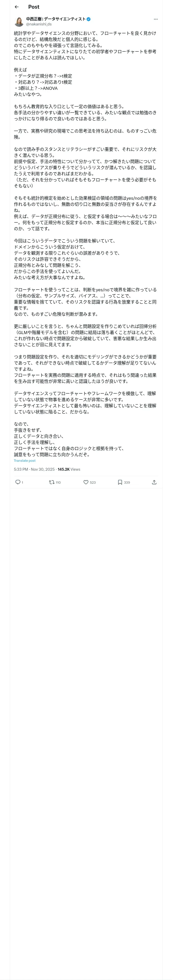
Task: View the 145.2K Views analytics
Action: click(69, 469)
